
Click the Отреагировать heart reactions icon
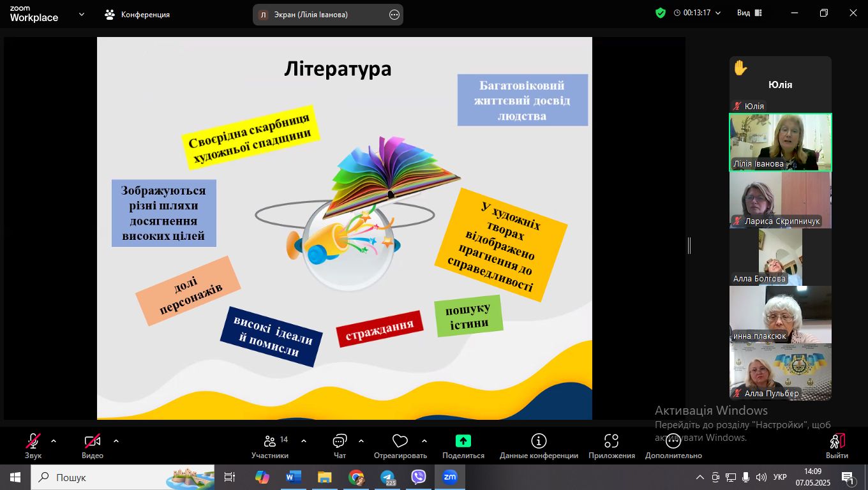tap(400, 442)
